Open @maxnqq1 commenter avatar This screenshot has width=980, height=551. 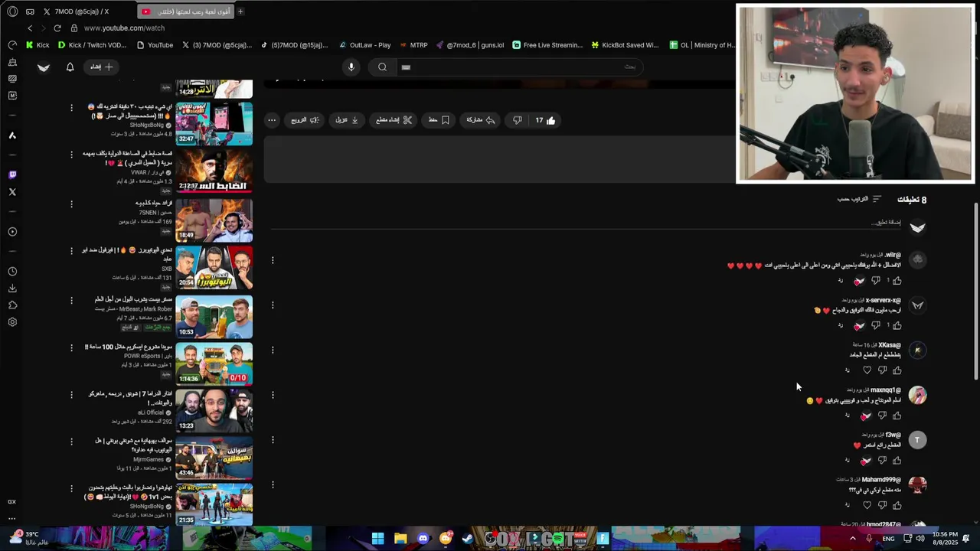[917, 396]
